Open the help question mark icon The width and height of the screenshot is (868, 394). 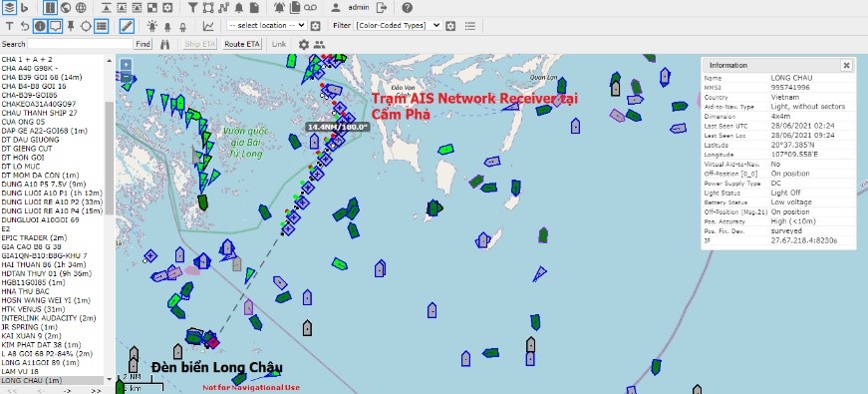pyautogui.click(x=407, y=8)
